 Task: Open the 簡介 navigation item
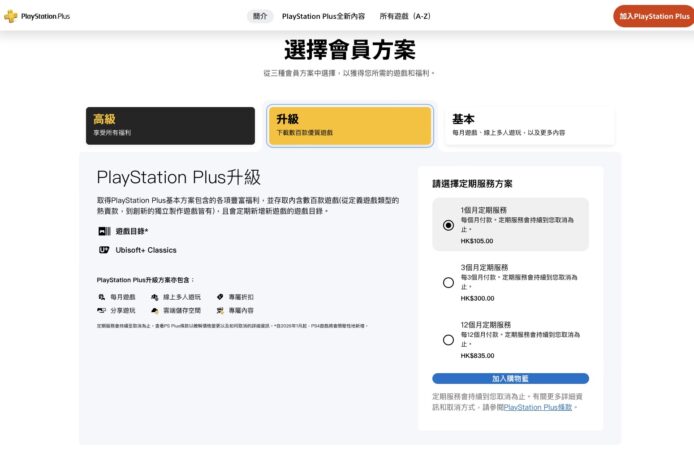260,16
